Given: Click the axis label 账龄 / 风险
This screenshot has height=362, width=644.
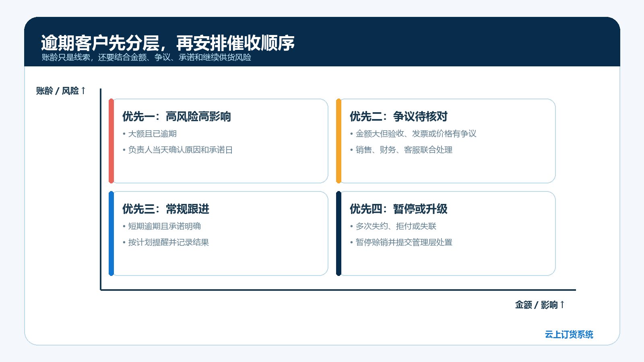Looking at the screenshot, I should click(61, 91).
